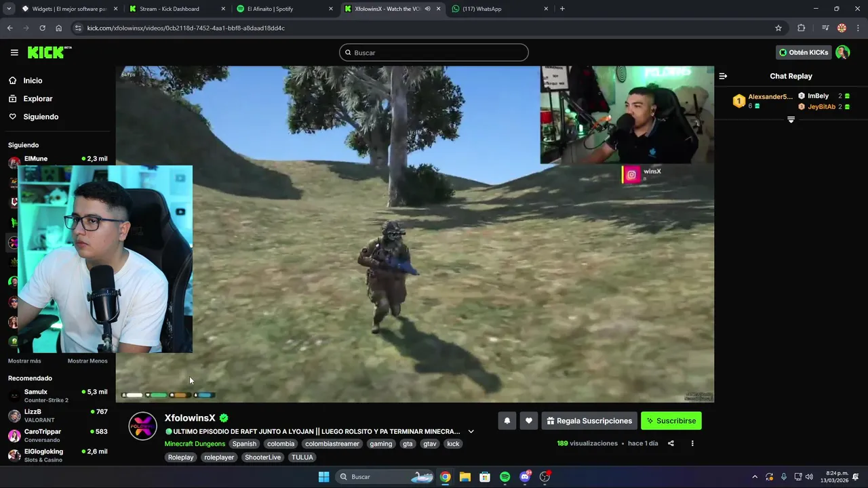868x488 pixels.
Task: Switch to Stream - Kick Dashboard tab
Action: pyautogui.click(x=176, y=9)
